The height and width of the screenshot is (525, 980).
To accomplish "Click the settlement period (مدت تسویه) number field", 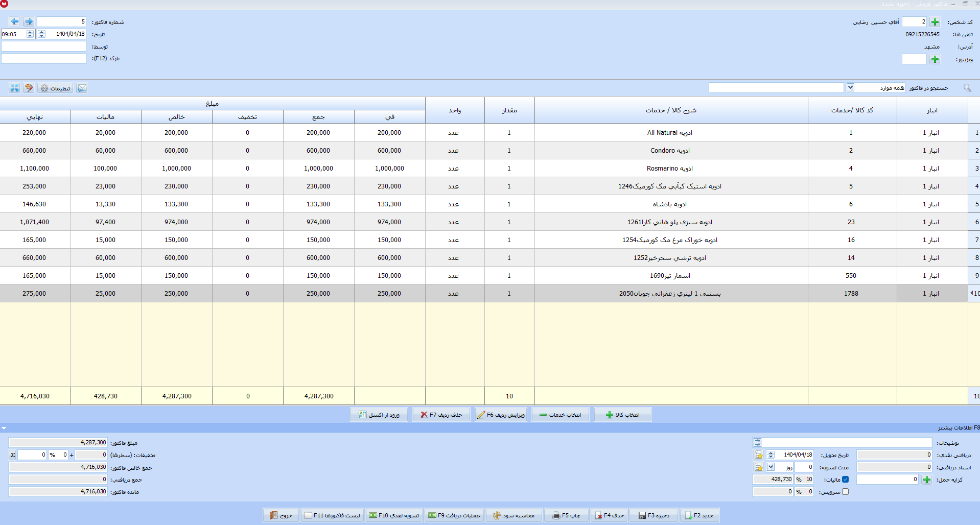I will [804, 467].
